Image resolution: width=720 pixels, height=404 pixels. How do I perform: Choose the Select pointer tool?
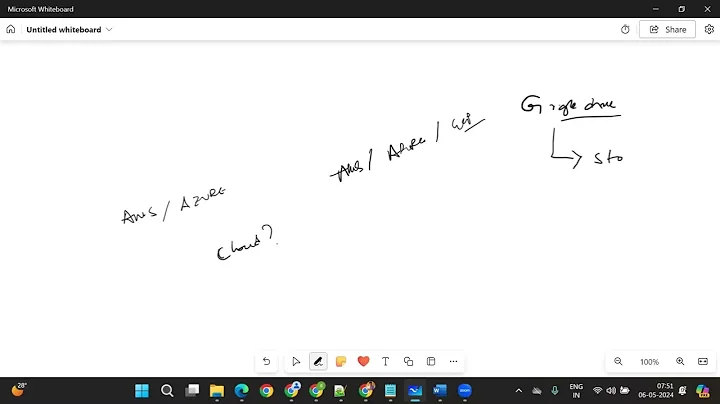(296, 362)
